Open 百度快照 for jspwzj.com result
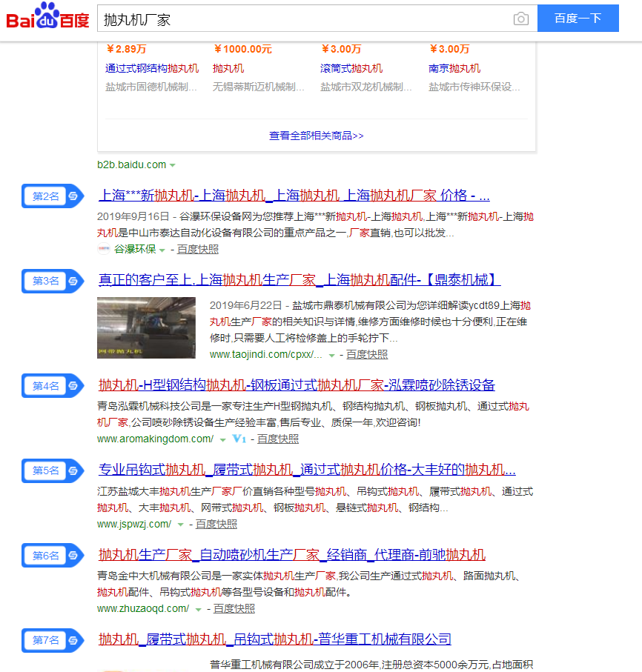The height and width of the screenshot is (672, 642). [x=216, y=524]
